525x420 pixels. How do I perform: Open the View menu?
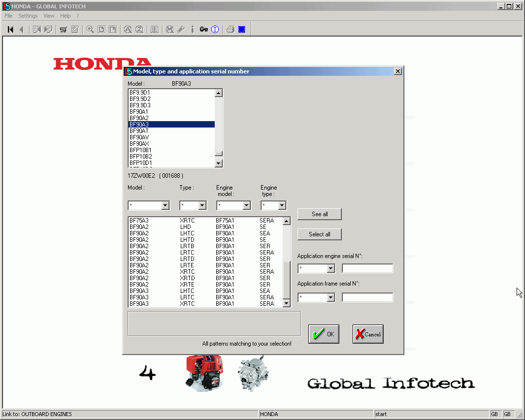click(x=49, y=16)
